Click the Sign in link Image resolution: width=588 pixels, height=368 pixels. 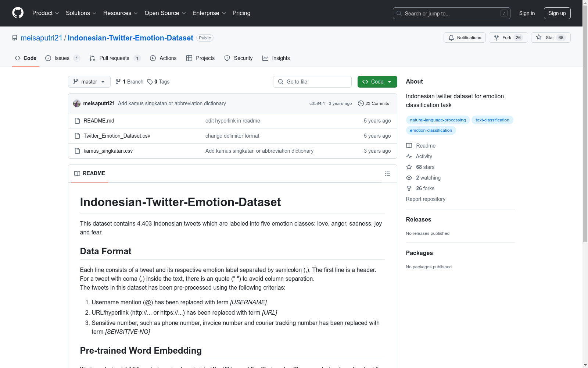click(527, 13)
